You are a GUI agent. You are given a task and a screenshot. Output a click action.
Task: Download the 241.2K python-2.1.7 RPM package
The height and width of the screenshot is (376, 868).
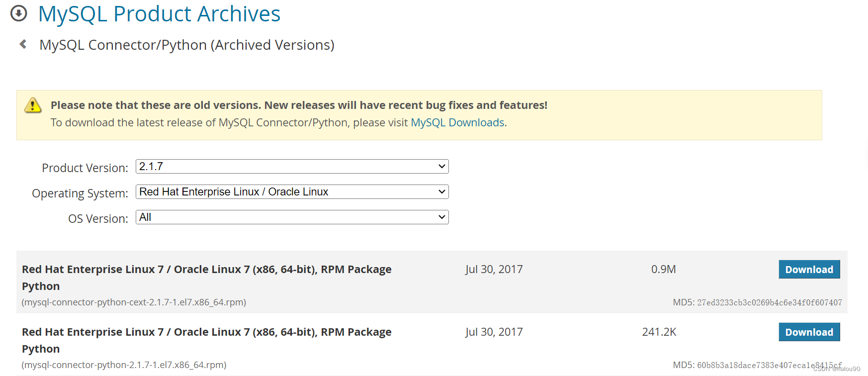[809, 332]
